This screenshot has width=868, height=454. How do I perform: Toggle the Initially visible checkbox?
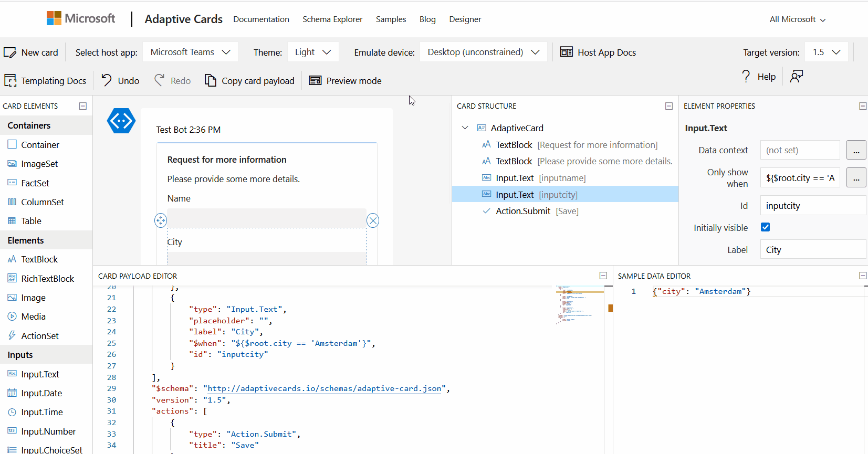pos(766,227)
